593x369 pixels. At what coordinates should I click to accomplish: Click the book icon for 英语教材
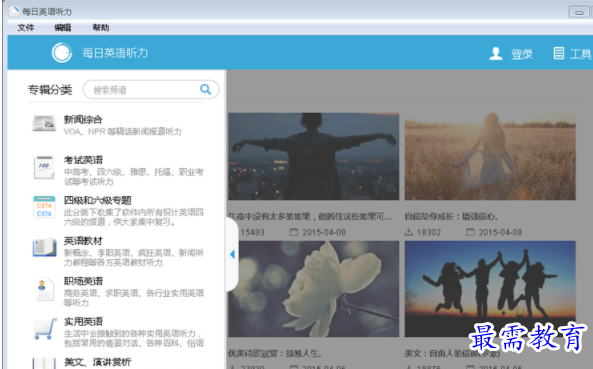click(x=45, y=247)
